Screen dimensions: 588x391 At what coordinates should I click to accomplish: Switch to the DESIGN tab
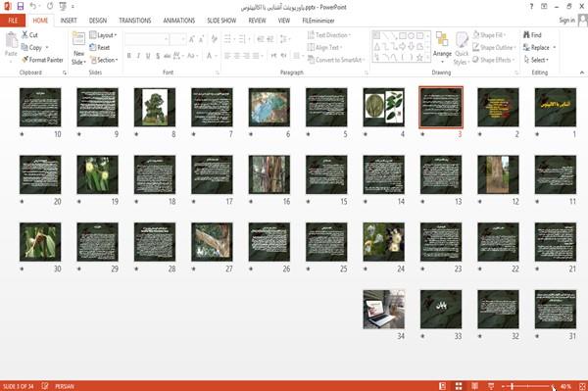pos(98,21)
